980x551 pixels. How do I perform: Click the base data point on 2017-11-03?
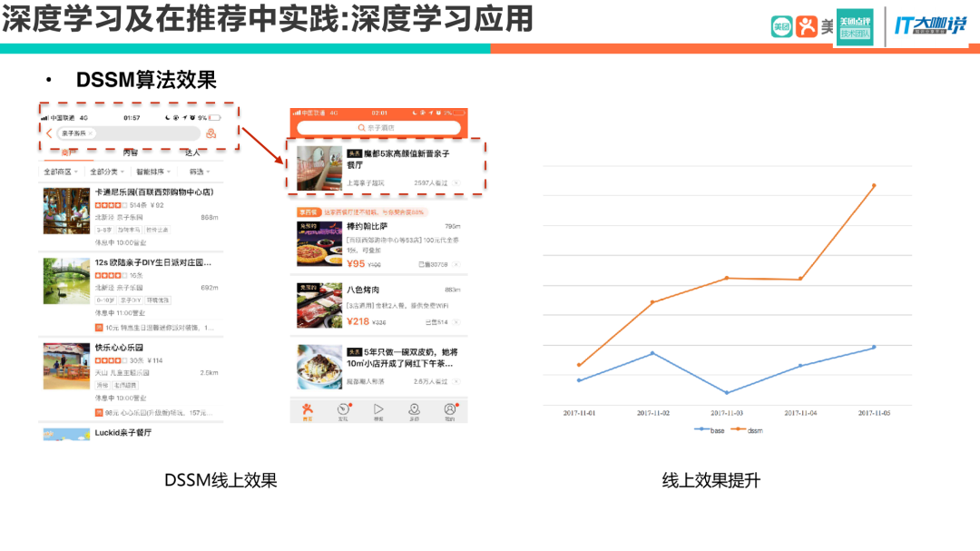[x=726, y=393]
